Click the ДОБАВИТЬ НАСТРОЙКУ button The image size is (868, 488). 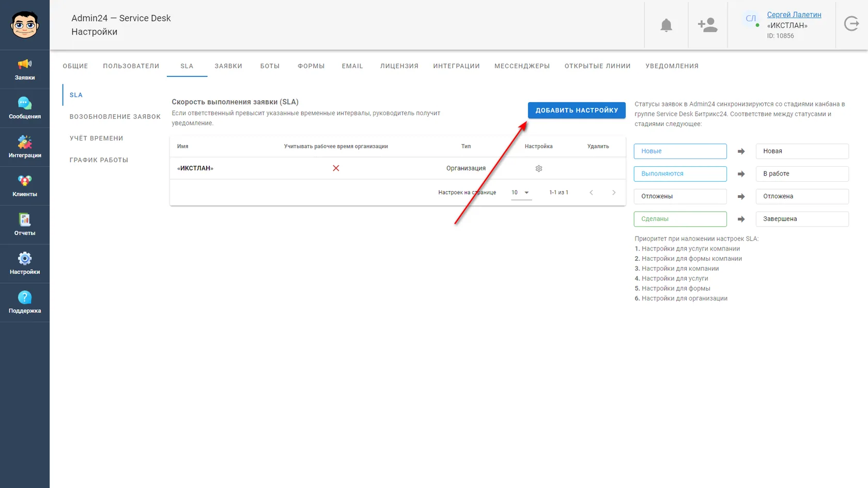click(577, 110)
